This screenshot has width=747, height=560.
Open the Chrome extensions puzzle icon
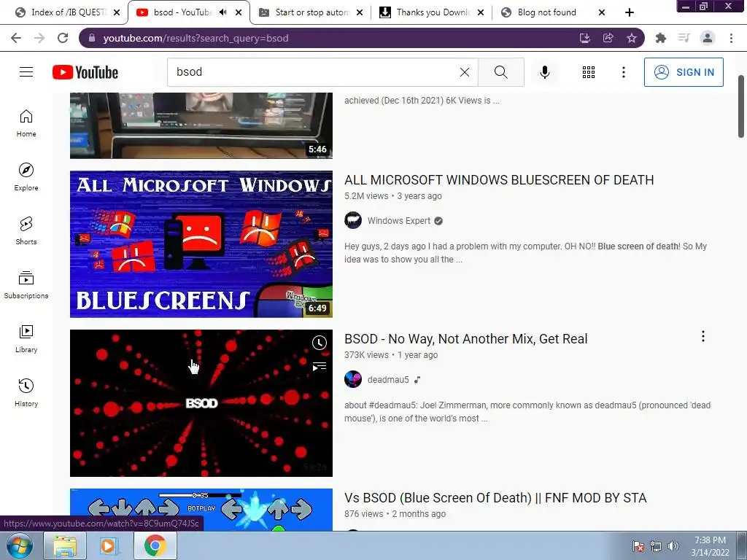(x=661, y=38)
